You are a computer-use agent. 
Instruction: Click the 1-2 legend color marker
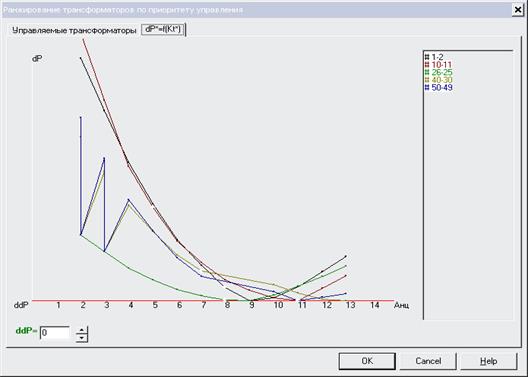427,57
